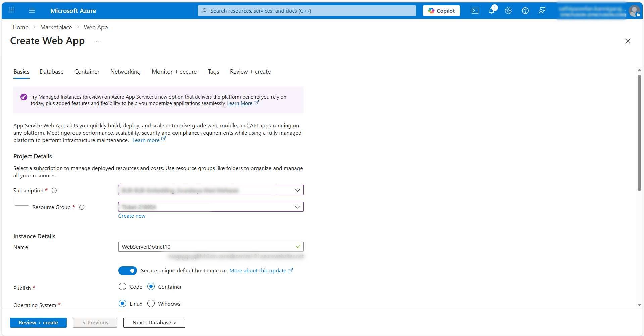Launch Cloud Shell from the top bar

pos(475,11)
